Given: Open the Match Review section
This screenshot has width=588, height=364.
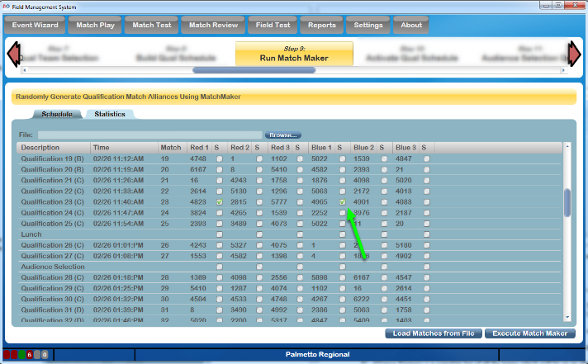Looking at the screenshot, I should click(213, 25).
